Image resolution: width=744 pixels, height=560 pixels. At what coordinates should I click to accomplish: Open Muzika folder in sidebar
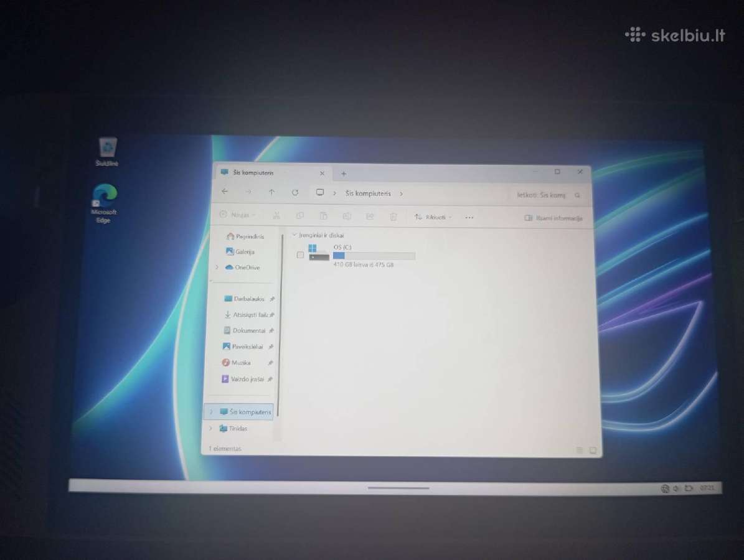(236, 363)
